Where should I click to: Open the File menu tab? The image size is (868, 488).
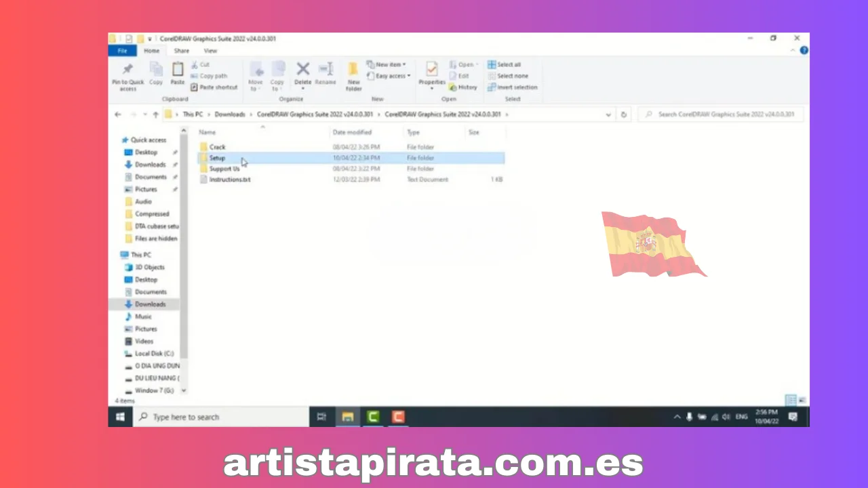(122, 51)
